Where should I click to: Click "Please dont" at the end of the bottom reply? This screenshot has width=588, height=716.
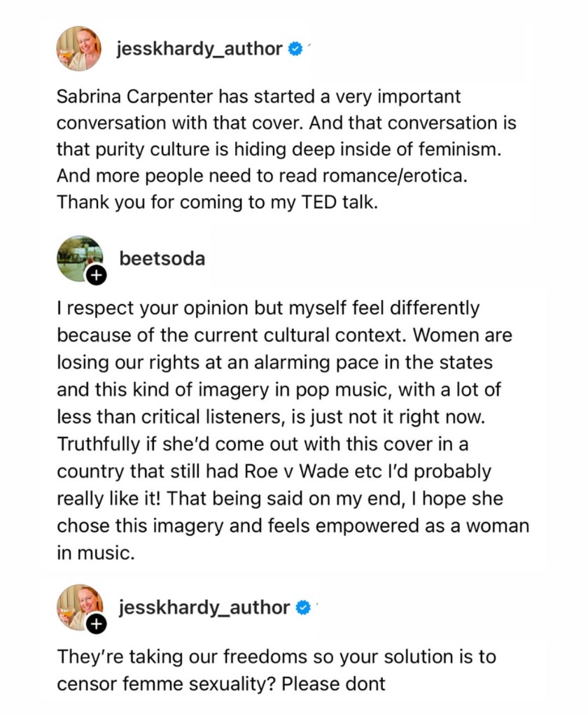(332, 683)
